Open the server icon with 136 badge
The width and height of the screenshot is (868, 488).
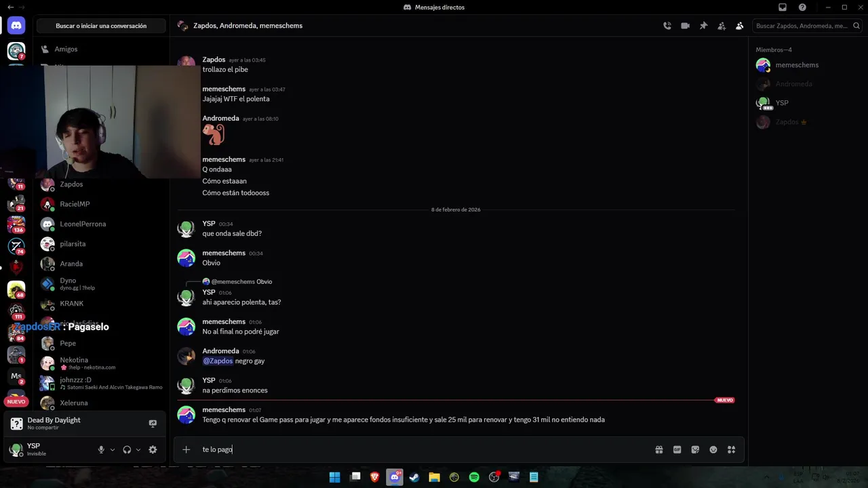pyautogui.click(x=16, y=223)
